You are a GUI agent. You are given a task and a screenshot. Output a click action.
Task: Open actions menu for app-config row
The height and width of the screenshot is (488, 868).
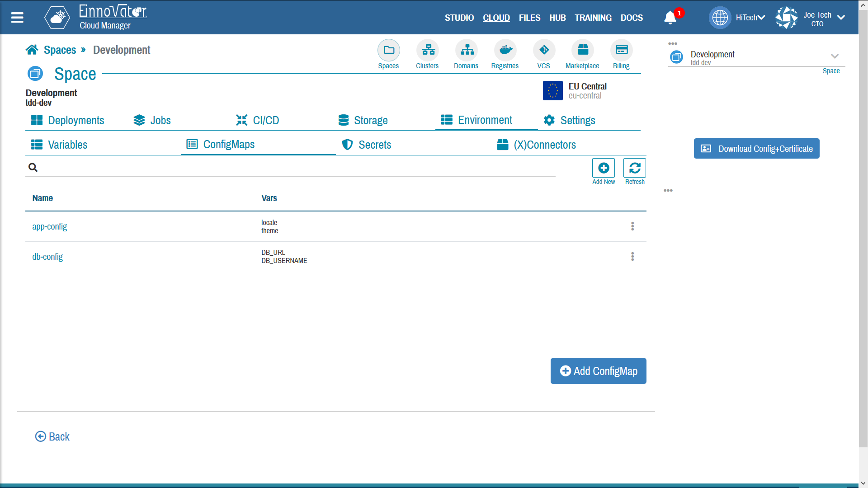[632, 226]
